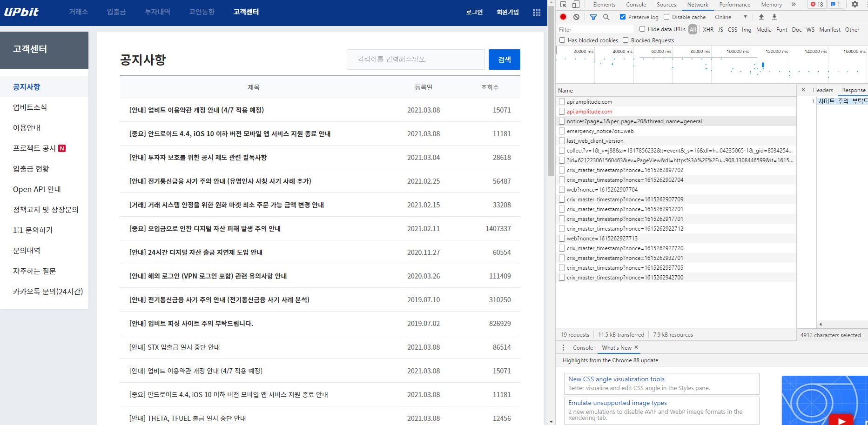This screenshot has height=425, width=868.
Task: Clear the network log
Action: tap(576, 17)
